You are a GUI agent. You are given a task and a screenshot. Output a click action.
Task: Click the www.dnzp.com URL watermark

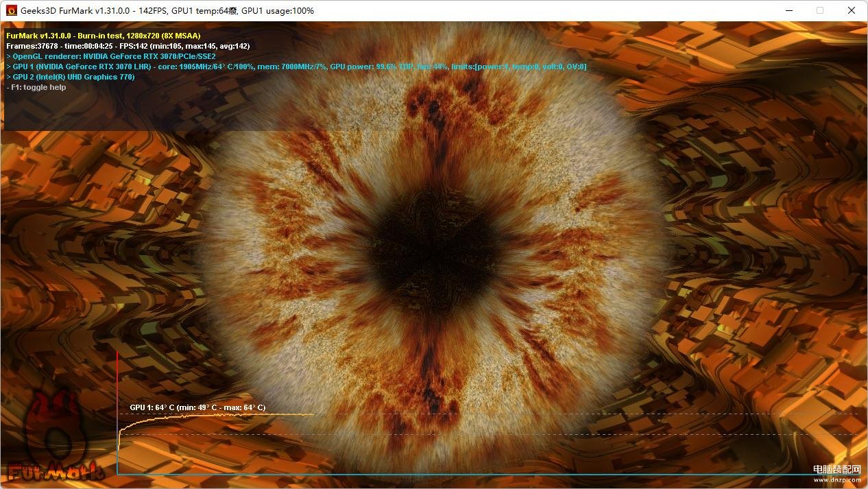[836, 481]
